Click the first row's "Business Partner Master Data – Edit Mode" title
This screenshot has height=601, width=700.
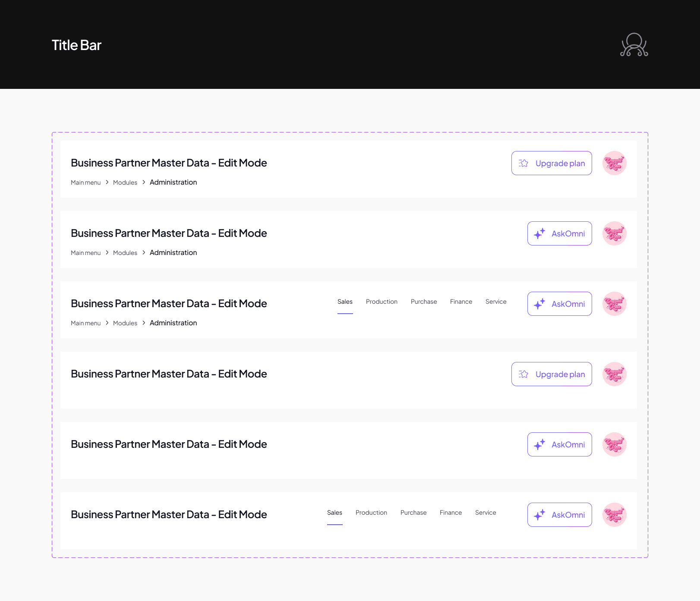click(x=169, y=163)
